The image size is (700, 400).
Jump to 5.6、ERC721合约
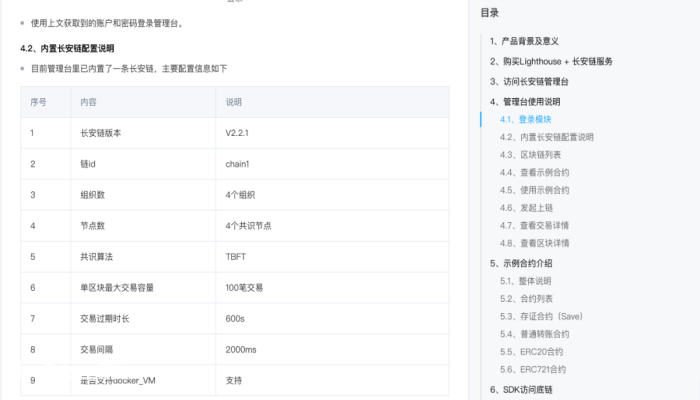coord(533,370)
